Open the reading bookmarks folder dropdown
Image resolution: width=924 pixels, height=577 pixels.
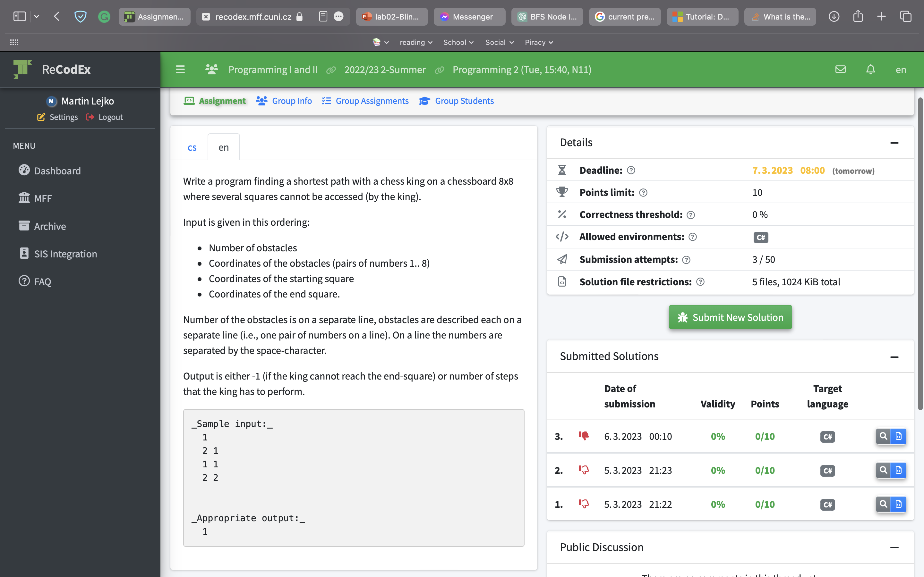coord(416,42)
